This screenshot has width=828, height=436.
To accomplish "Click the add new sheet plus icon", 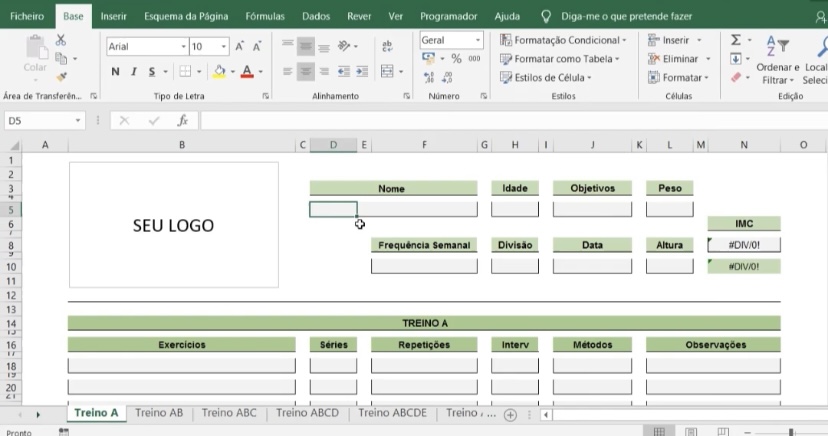I will tap(510, 414).
